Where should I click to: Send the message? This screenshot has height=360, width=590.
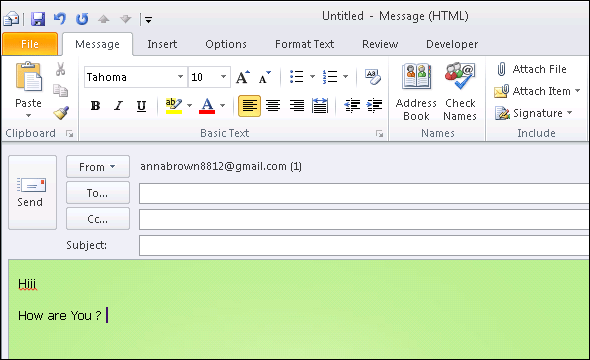click(x=32, y=192)
